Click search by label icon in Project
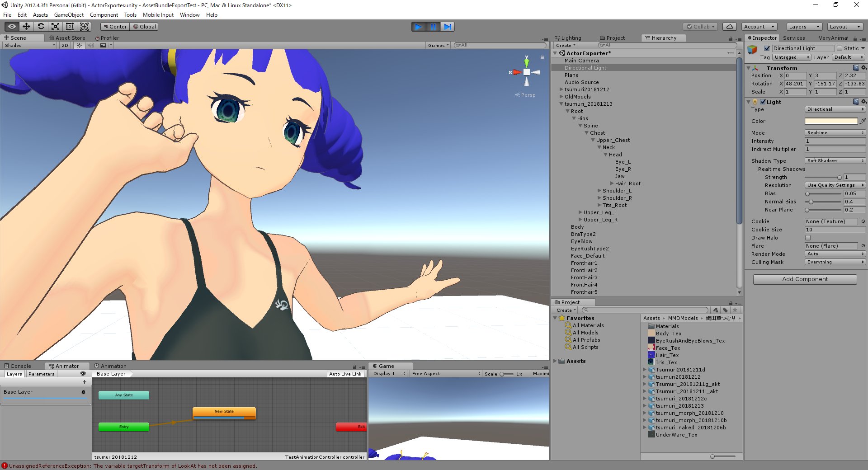Screen dimensions: 868x470 [x=725, y=310]
